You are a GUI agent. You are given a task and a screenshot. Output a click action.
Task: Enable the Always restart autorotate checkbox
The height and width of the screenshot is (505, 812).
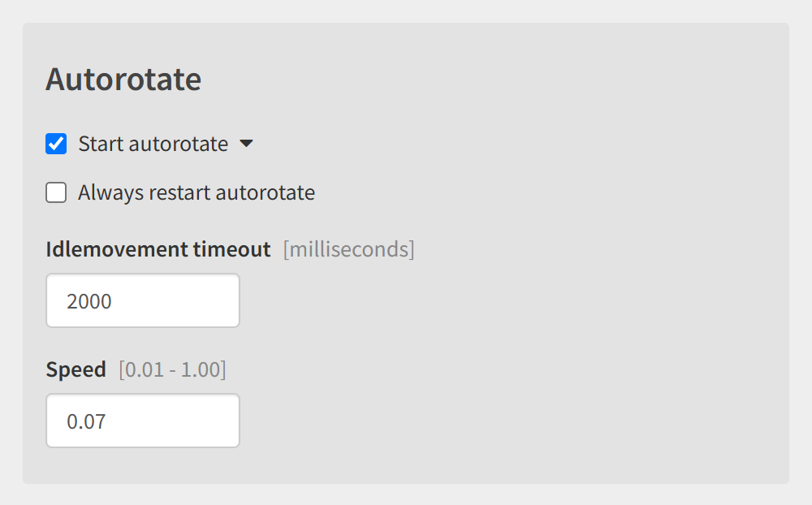point(56,192)
